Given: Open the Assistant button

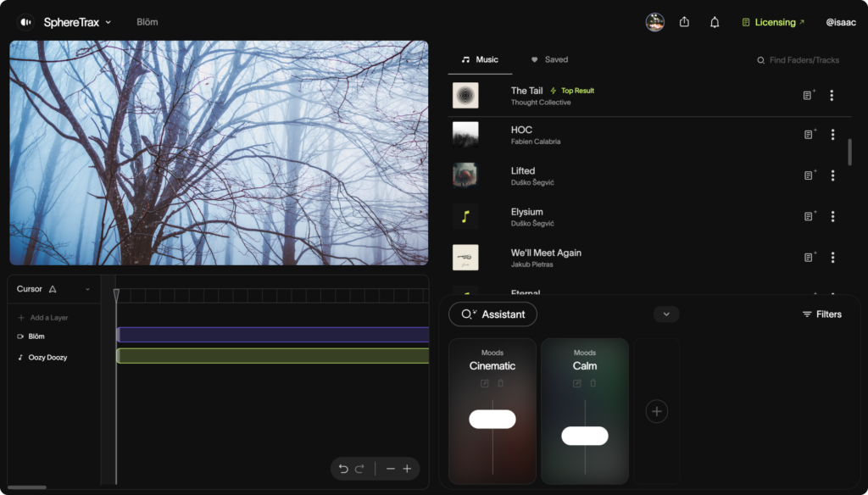Looking at the screenshot, I should 492,314.
